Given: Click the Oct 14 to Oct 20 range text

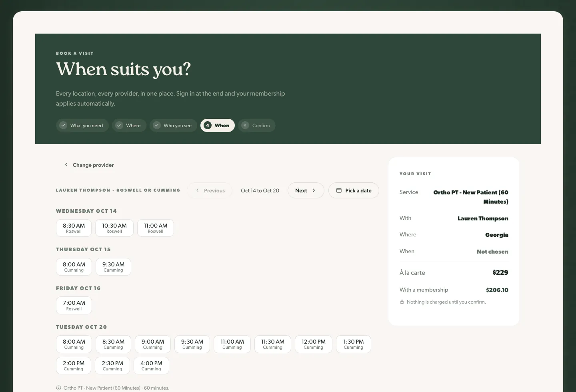Looking at the screenshot, I should pyautogui.click(x=260, y=190).
